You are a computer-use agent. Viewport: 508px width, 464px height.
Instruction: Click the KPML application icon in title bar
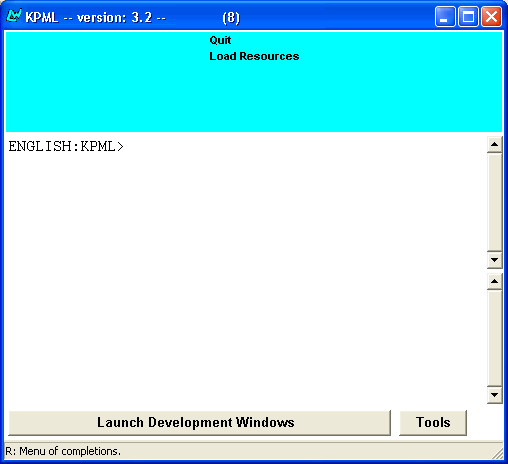[14, 16]
